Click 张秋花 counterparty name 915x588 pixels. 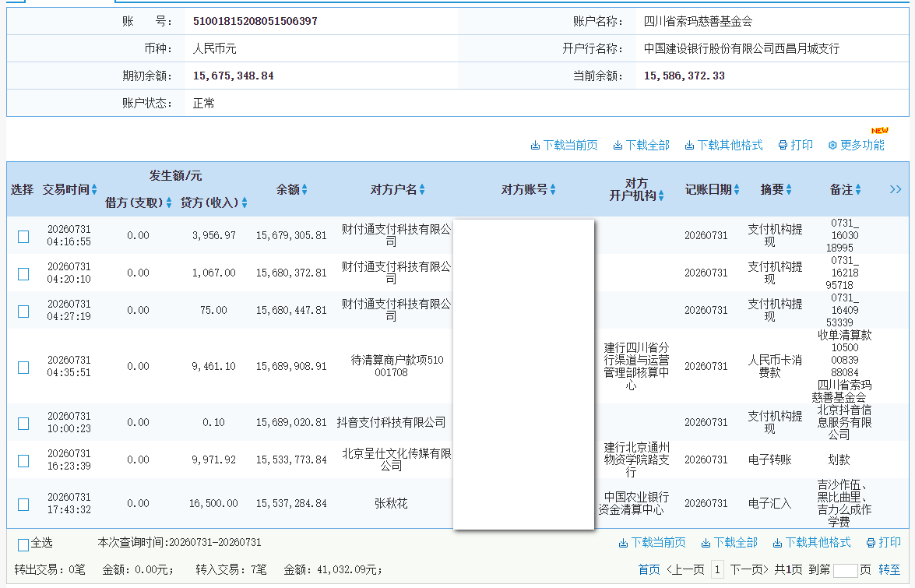[391, 503]
